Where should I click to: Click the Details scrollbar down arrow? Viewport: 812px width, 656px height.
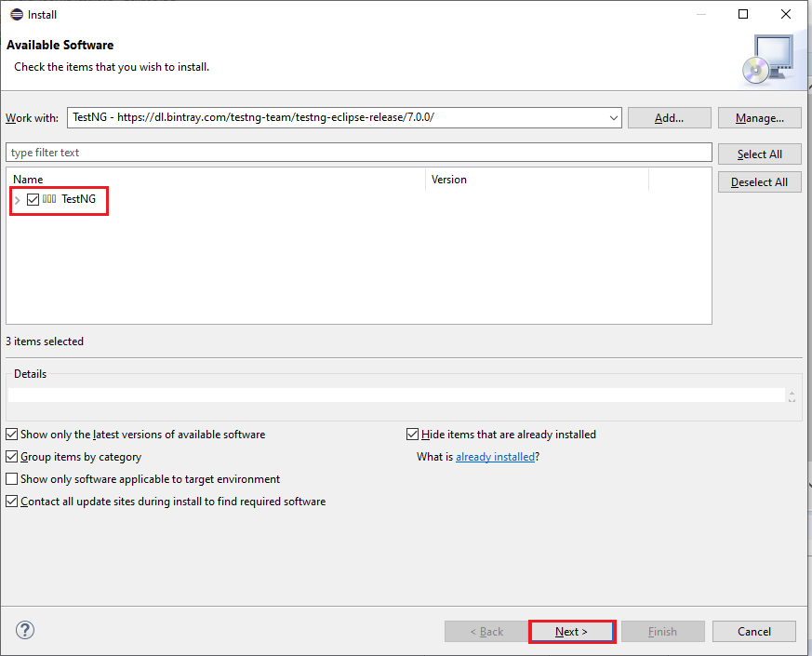[792, 399]
